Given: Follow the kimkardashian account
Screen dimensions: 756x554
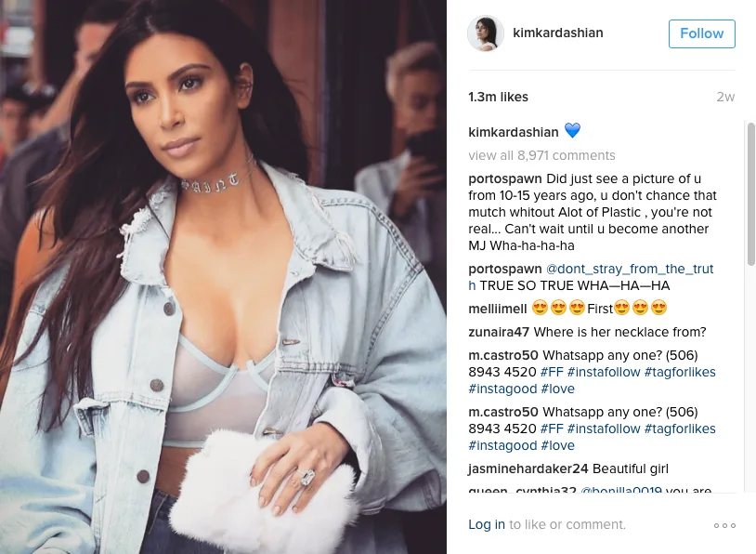Looking at the screenshot, I should pos(701,33).
